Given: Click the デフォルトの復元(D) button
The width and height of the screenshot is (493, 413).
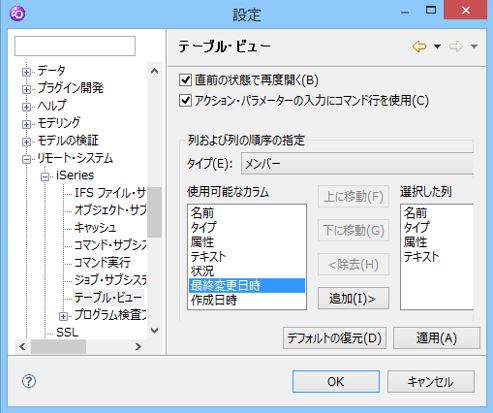Looking at the screenshot, I should pyautogui.click(x=334, y=338).
